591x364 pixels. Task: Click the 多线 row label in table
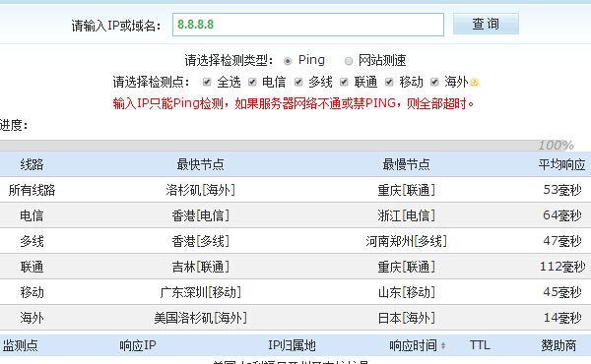(32, 241)
